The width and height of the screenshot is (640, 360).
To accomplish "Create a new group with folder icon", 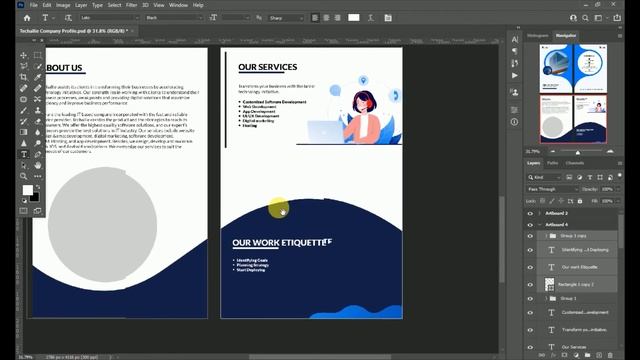I will point(587,356).
